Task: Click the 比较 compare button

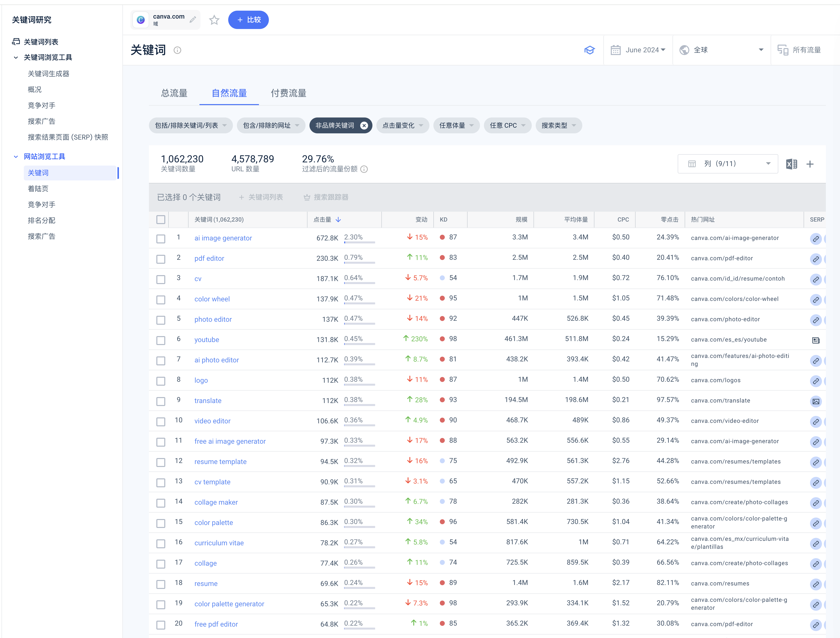Action: (248, 20)
